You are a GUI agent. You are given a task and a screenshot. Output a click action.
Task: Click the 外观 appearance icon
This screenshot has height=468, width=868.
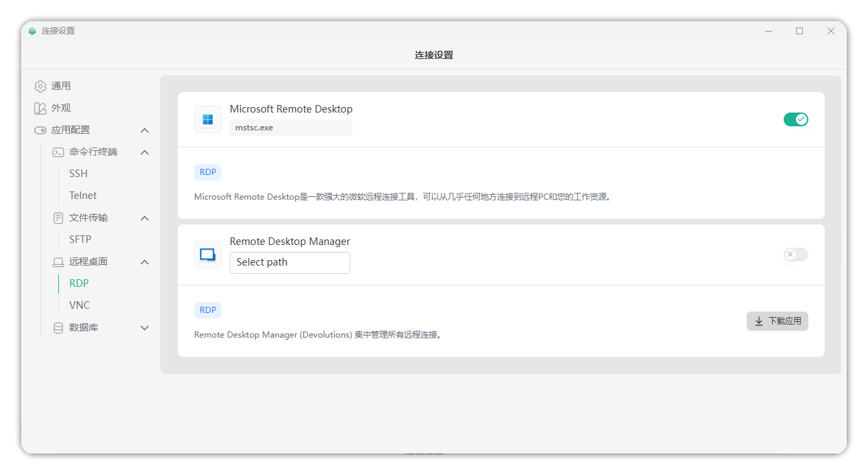click(40, 108)
